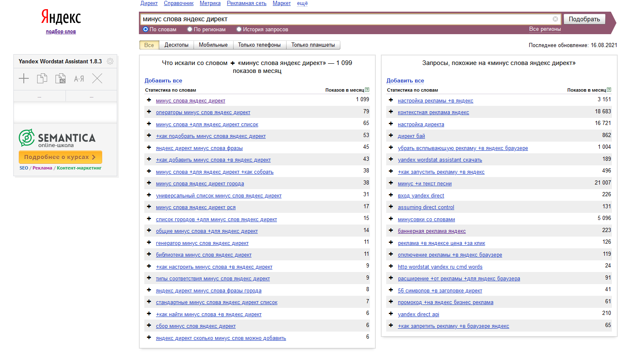
Task: Click the copy list icon in Assistant
Action: click(x=42, y=78)
